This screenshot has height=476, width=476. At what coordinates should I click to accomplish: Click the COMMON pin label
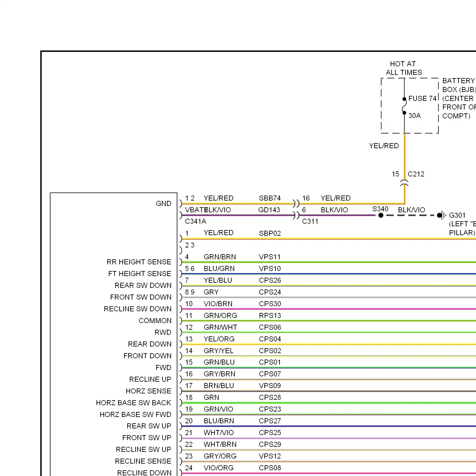coord(155,321)
